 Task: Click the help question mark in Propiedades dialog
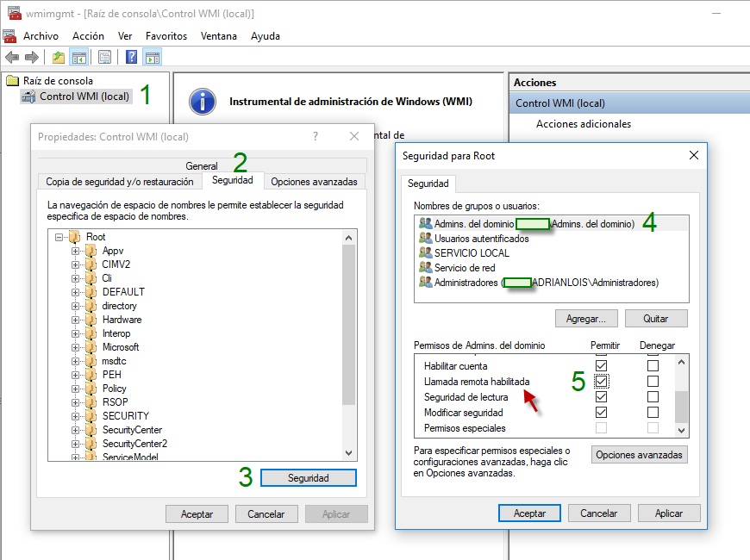[316, 136]
